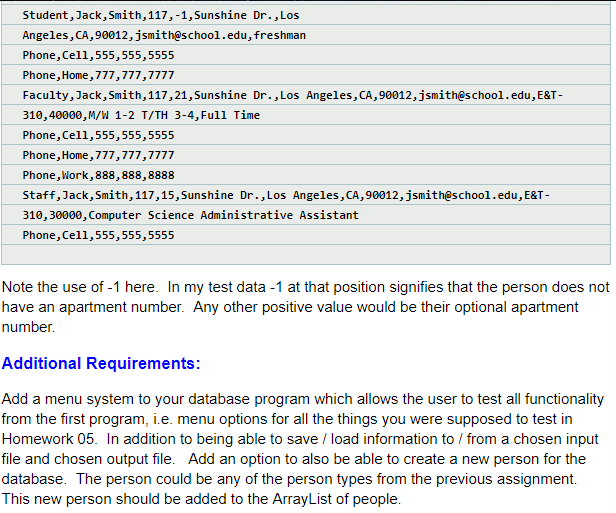Click the last "Phone,Cell" row under Staff
616x513 pixels.
pyautogui.click(x=98, y=235)
